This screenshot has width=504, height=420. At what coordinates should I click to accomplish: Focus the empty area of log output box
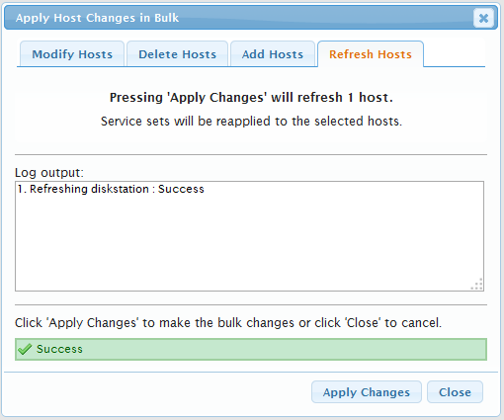point(249,242)
